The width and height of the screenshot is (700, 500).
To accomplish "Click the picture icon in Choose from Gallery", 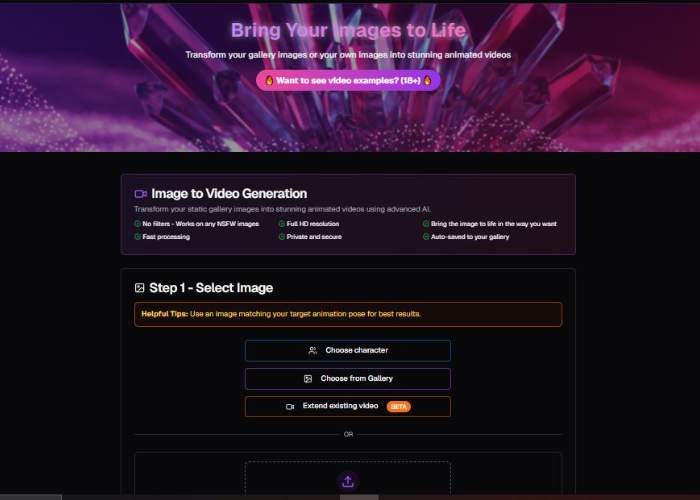I will (x=308, y=379).
